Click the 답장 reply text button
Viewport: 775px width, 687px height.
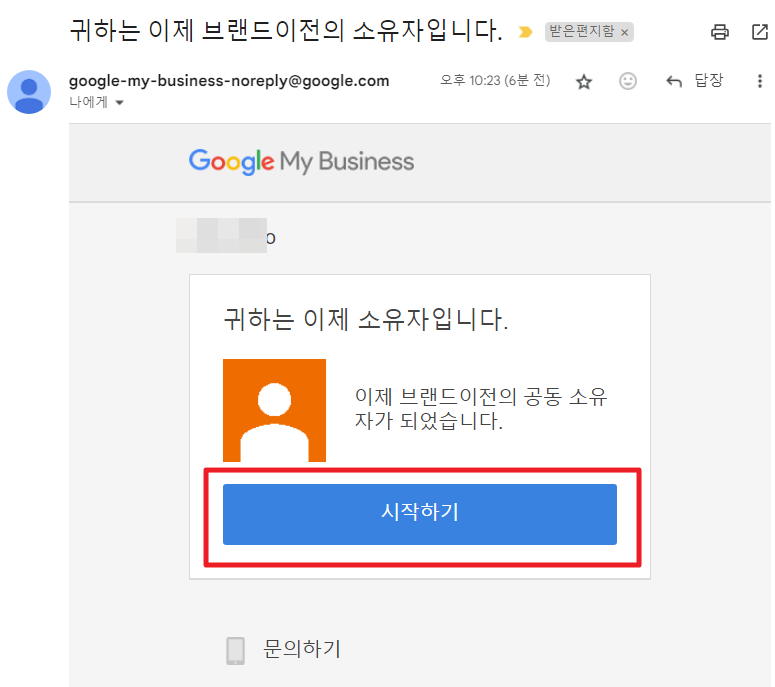click(x=708, y=80)
